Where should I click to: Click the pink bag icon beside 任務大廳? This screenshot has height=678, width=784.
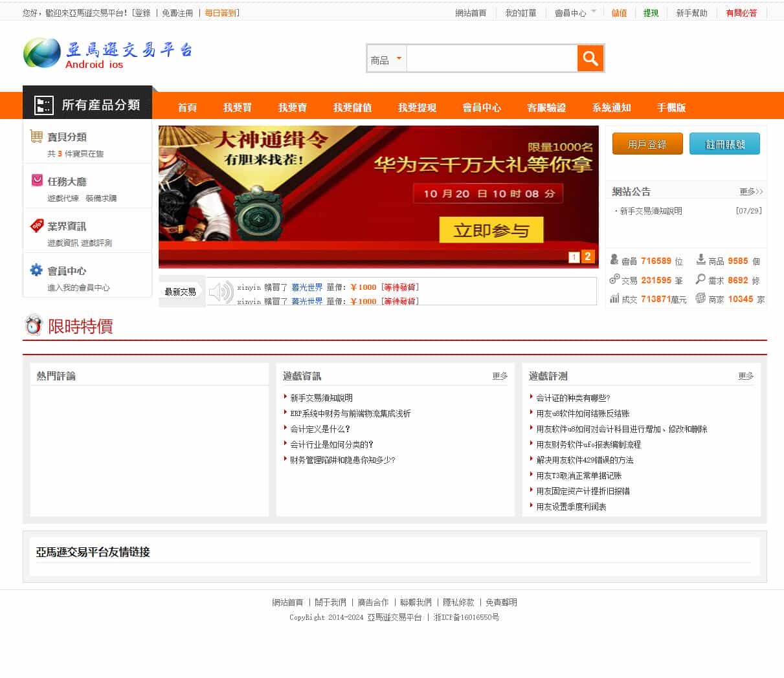(37, 180)
